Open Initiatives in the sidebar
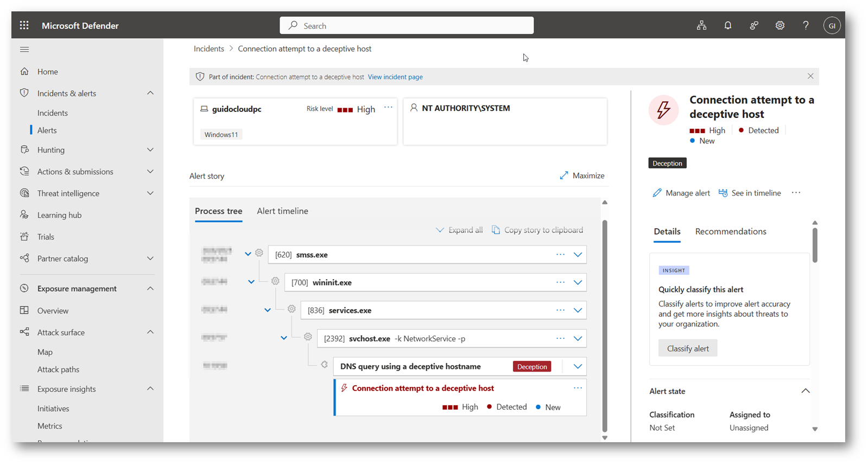Screen dimensions: 868x465 pos(53,408)
